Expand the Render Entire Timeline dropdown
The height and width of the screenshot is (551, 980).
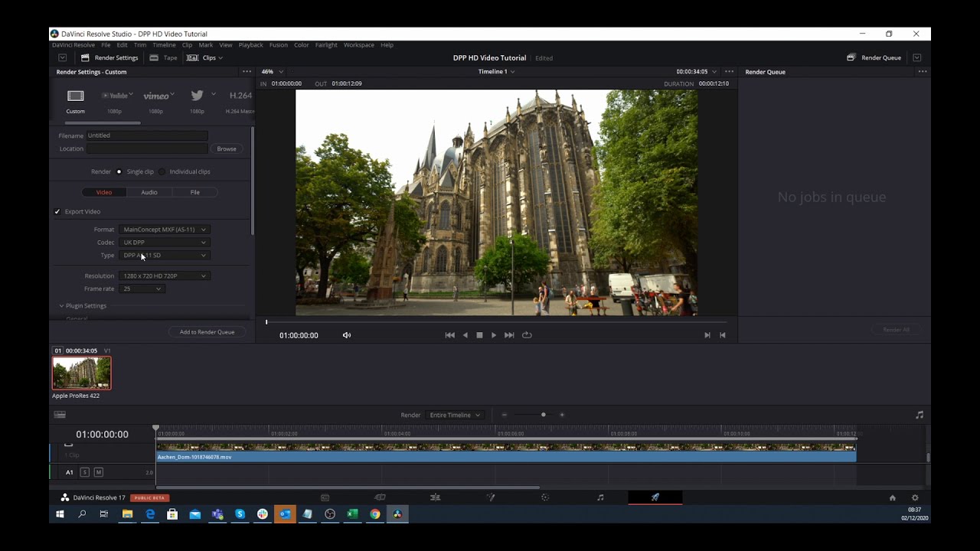[455, 415]
